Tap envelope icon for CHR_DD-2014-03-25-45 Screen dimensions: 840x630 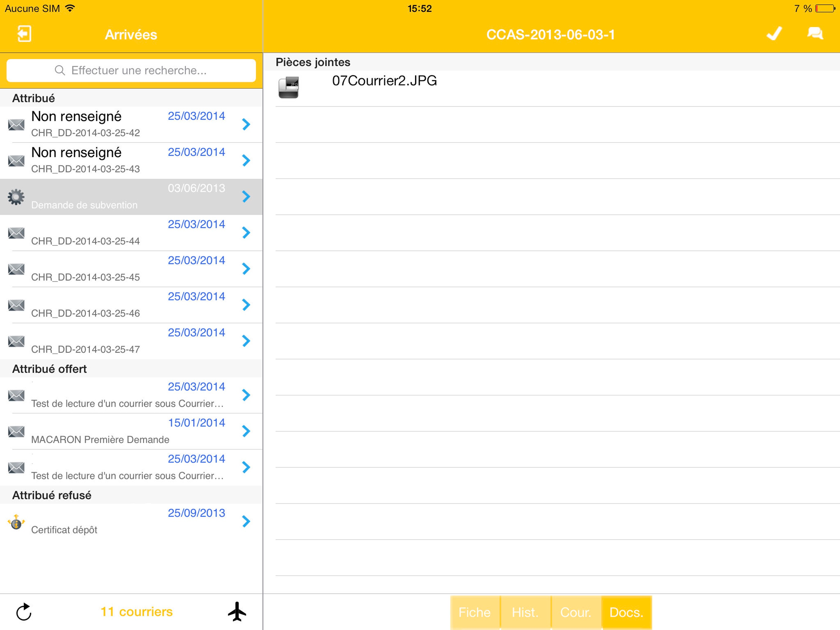pyautogui.click(x=16, y=269)
